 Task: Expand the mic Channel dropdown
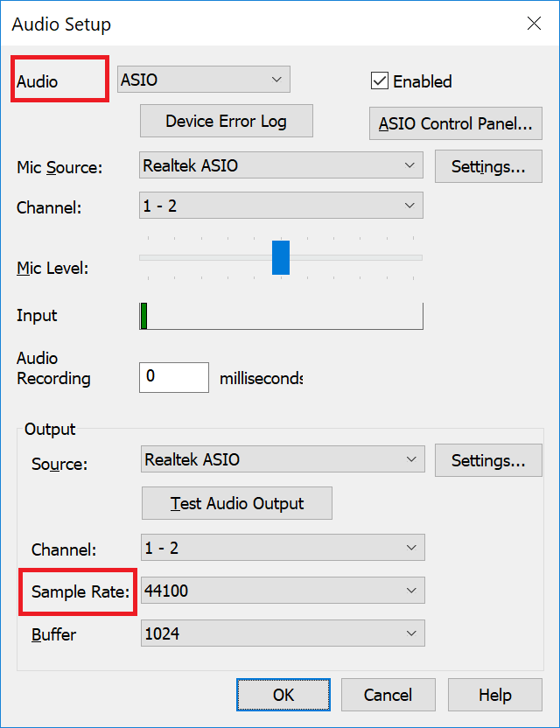point(281,206)
